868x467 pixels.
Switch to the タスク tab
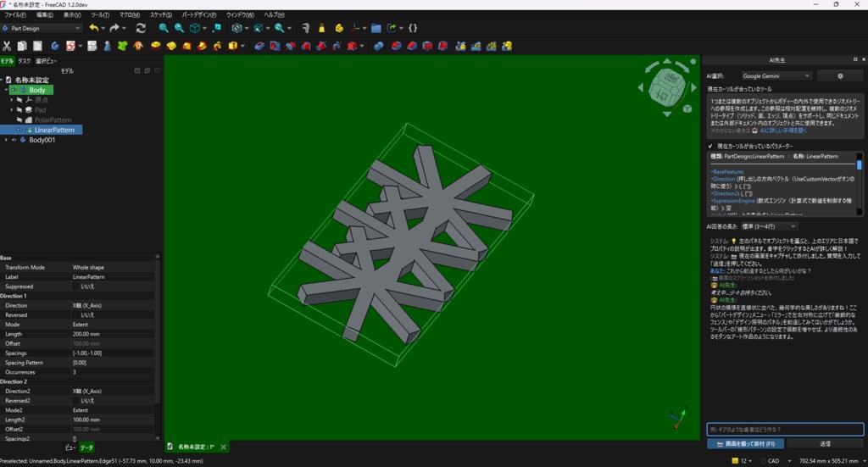pyautogui.click(x=25, y=61)
